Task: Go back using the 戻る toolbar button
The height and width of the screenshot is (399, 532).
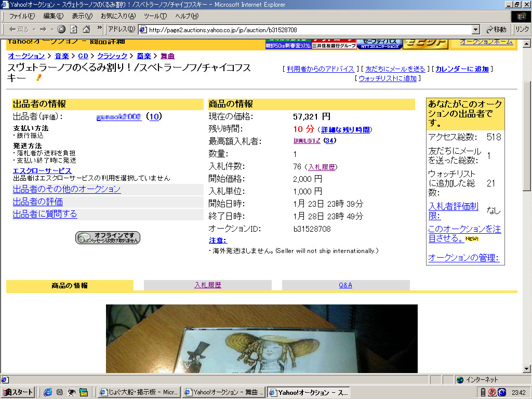Action: point(18,30)
